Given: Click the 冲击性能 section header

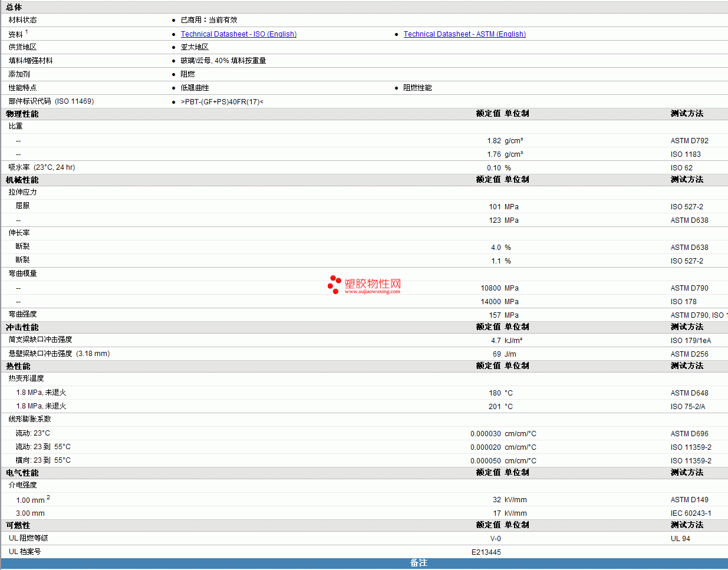Looking at the screenshot, I should tap(22, 327).
